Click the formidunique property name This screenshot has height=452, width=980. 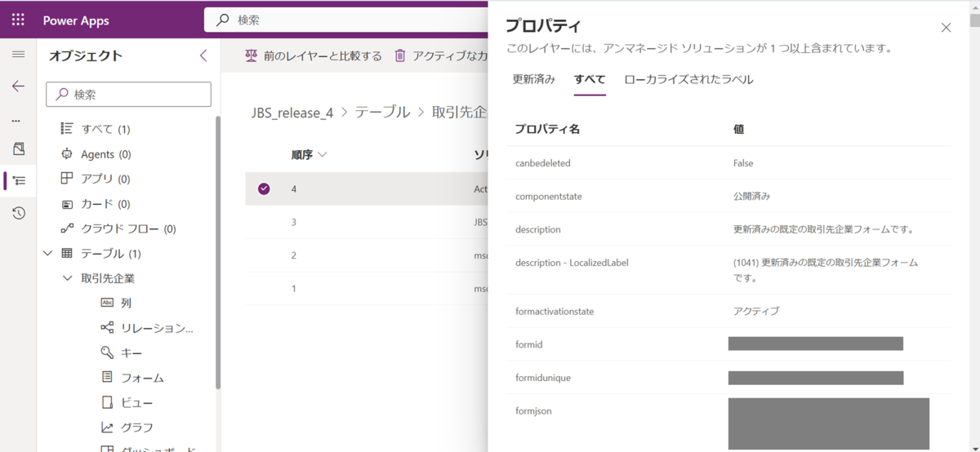[543, 378]
